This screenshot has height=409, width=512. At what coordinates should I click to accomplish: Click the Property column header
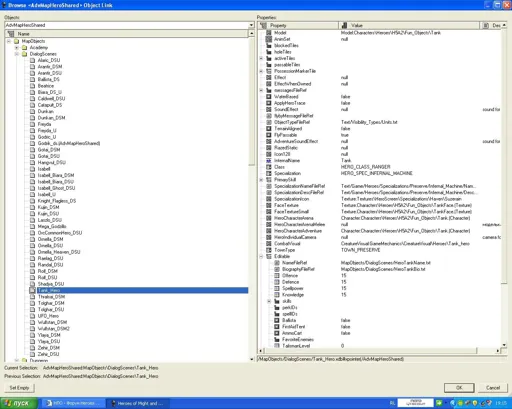point(298,25)
